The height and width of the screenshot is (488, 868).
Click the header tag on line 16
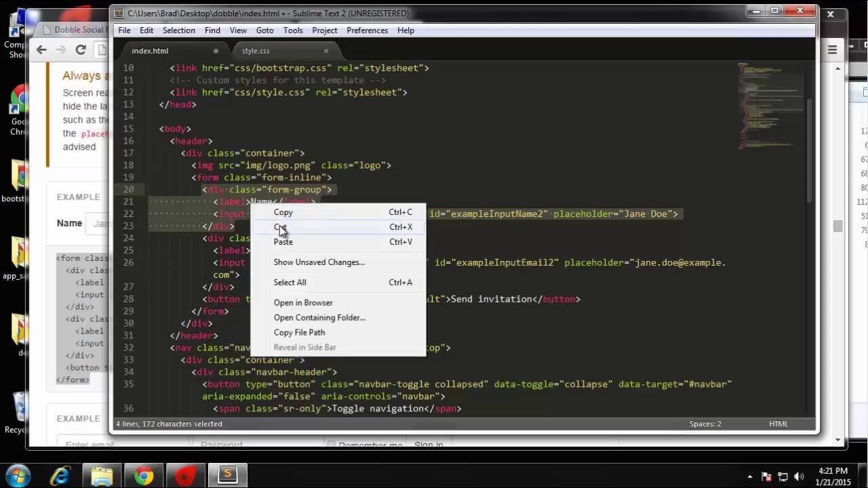(x=191, y=141)
